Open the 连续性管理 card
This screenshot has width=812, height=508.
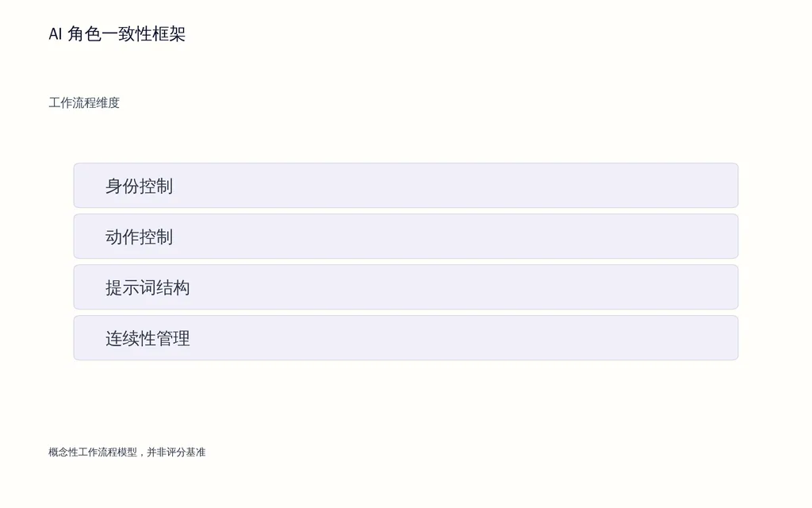pos(405,338)
